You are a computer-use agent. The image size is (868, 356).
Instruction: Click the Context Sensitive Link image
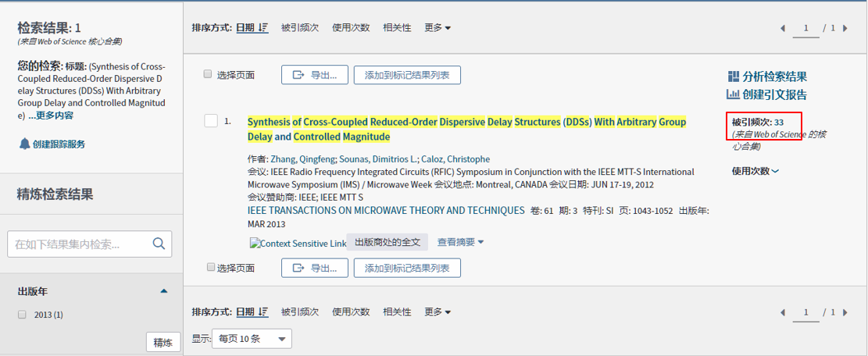(x=298, y=244)
